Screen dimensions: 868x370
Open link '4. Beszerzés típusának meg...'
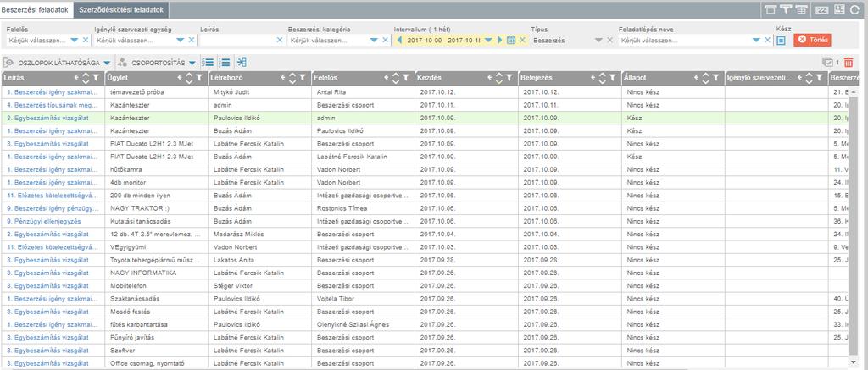[53, 105]
